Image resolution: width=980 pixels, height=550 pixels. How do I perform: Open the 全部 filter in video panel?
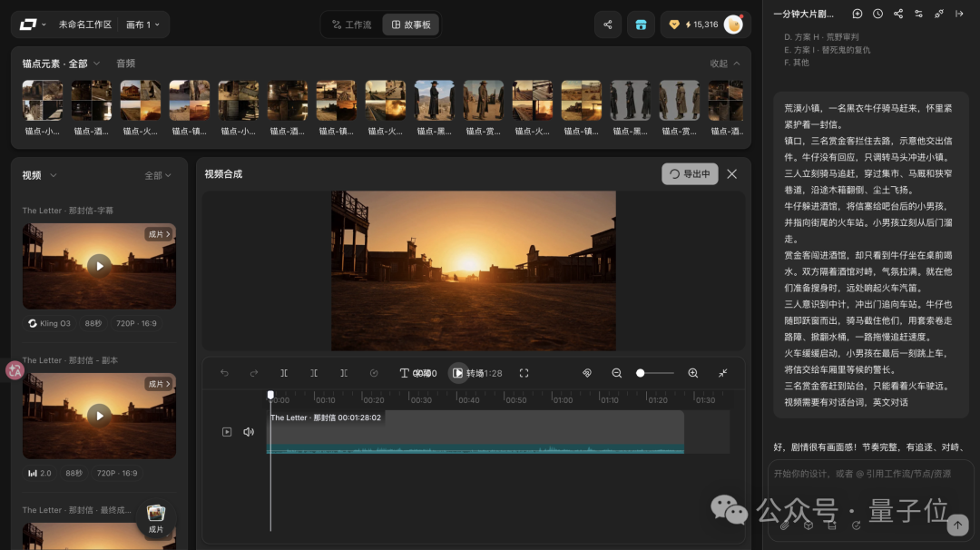click(158, 176)
